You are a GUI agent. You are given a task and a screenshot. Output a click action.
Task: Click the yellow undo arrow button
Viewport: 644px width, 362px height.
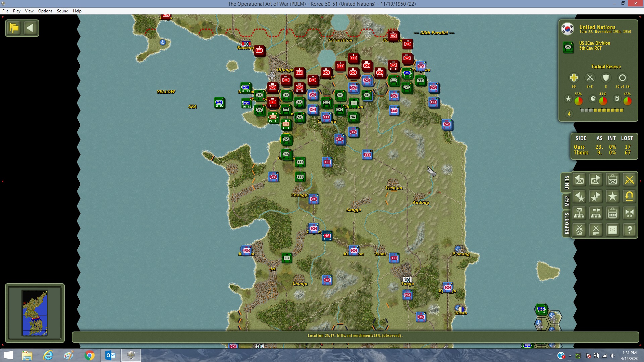(x=629, y=196)
